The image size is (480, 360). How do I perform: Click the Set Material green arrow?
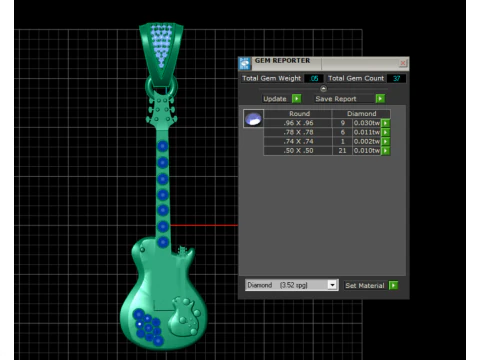click(x=393, y=285)
